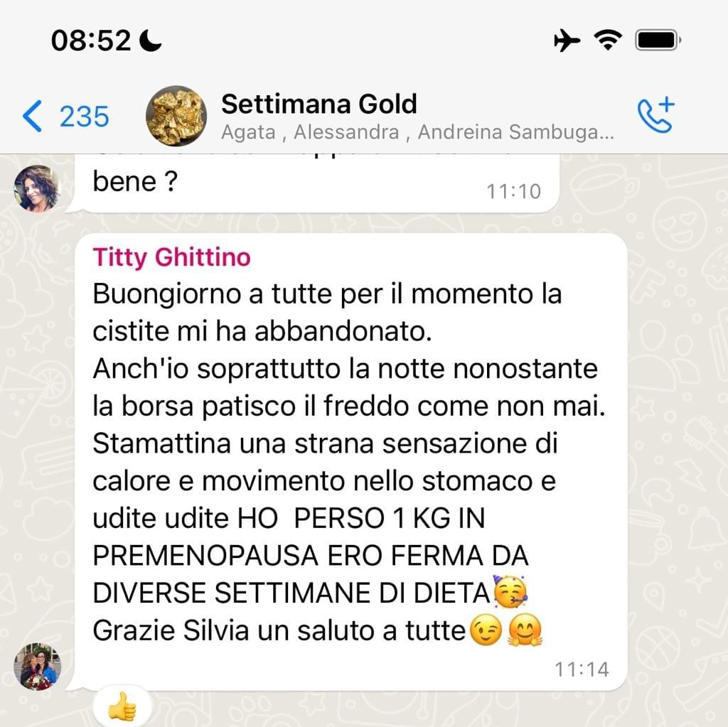Tap the battery indicator icon
The height and width of the screenshot is (727, 728).
point(658,40)
